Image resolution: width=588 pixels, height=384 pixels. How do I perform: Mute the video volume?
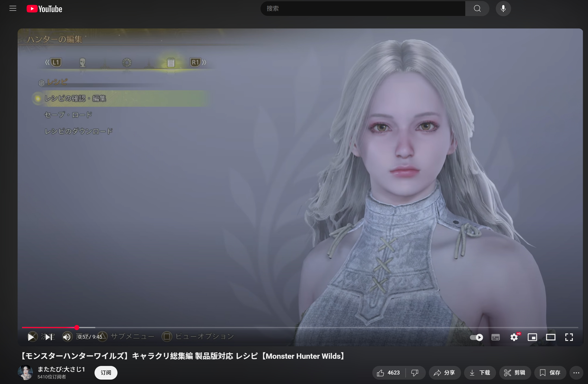click(x=67, y=337)
